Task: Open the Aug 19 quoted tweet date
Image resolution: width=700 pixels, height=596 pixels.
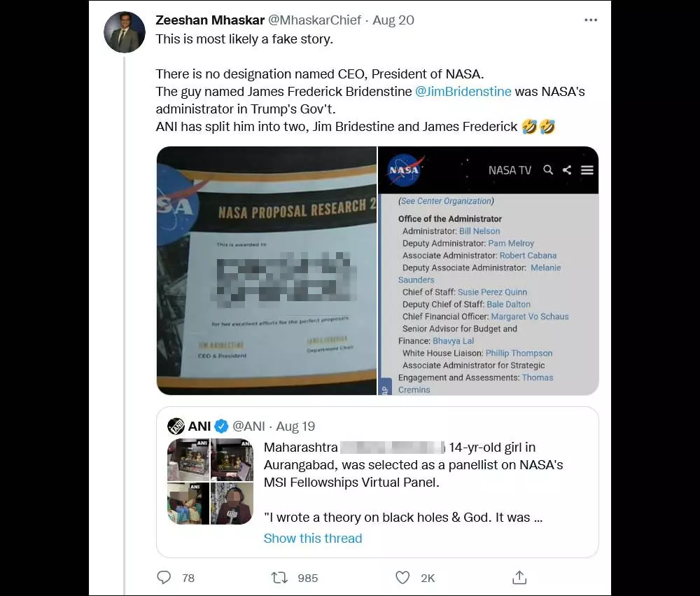Action: click(x=295, y=427)
